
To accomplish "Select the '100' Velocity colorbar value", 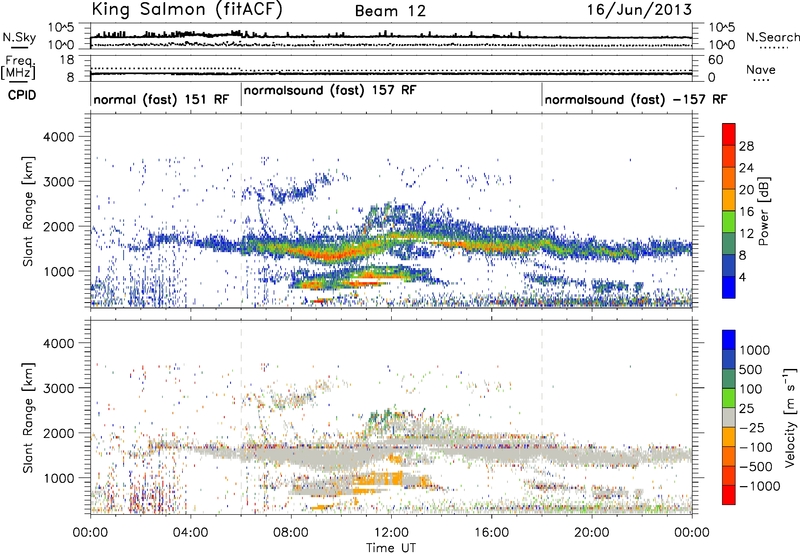I will click(751, 389).
